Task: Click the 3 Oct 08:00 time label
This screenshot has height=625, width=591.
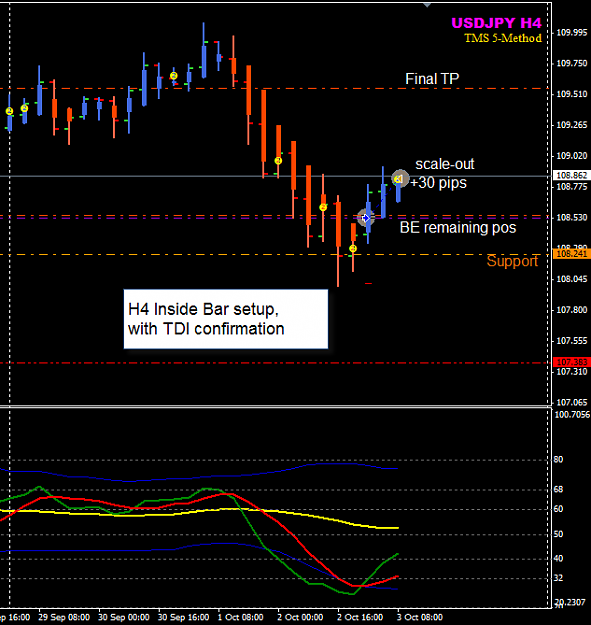Action: (x=420, y=617)
